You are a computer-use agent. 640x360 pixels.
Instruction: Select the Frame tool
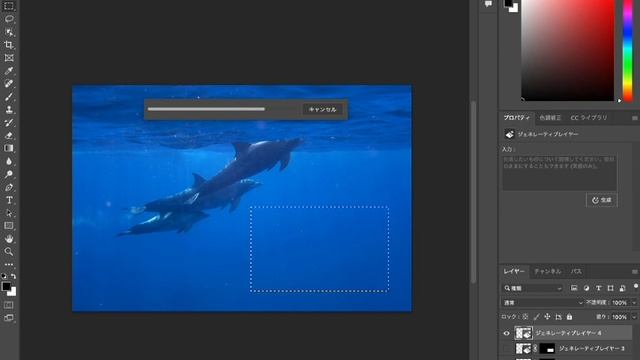9,58
